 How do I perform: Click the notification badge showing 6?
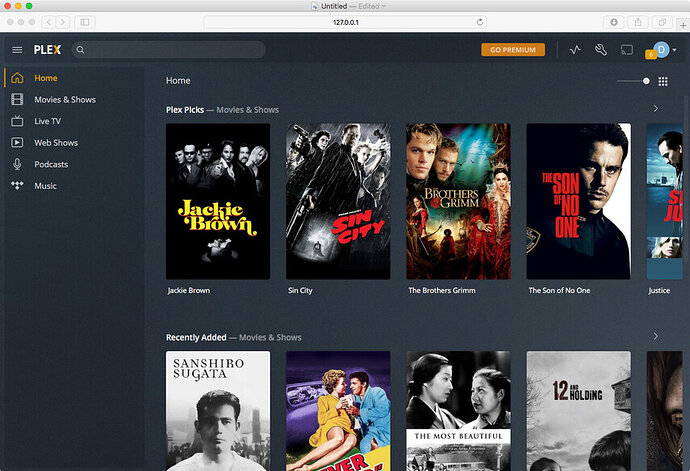[x=651, y=54]
